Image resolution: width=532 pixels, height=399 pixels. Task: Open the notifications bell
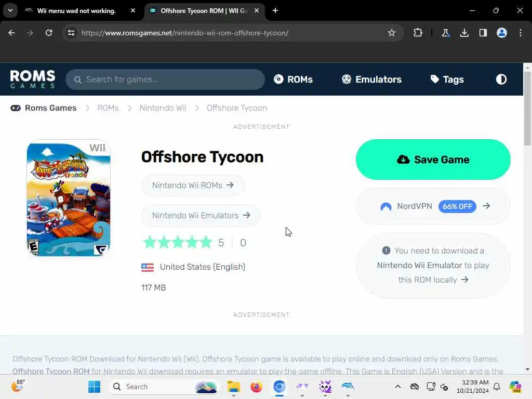click(x=497, y=387)
